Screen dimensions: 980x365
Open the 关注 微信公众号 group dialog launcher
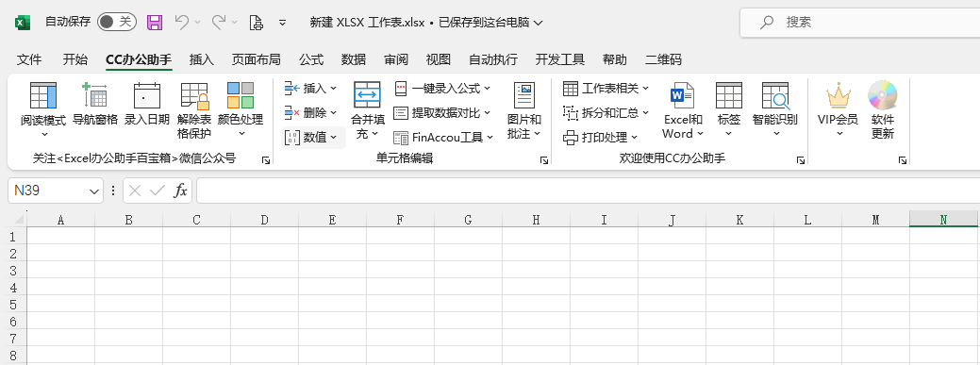pyautogui.click(x=266, y=160)
